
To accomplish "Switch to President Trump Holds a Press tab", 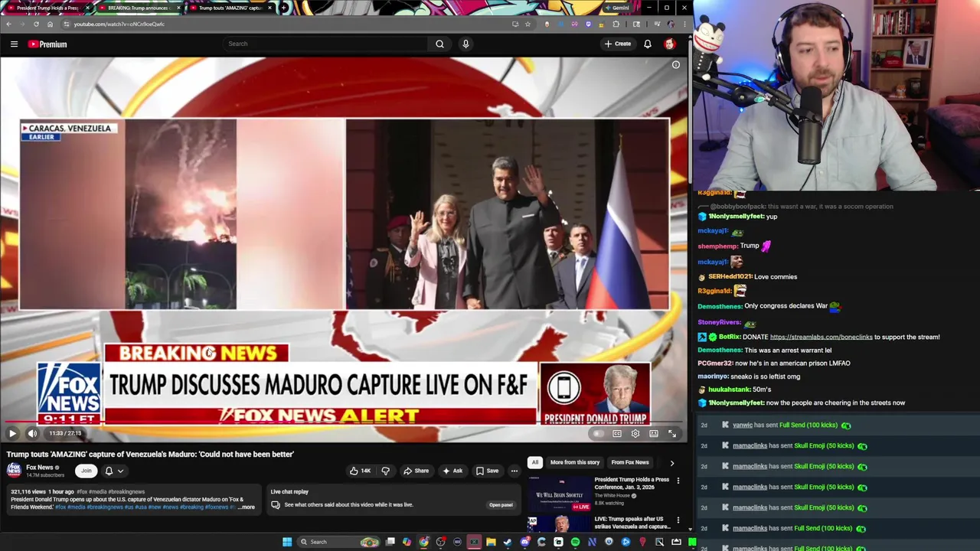I will pyautogui.click(x=48, y=8).
